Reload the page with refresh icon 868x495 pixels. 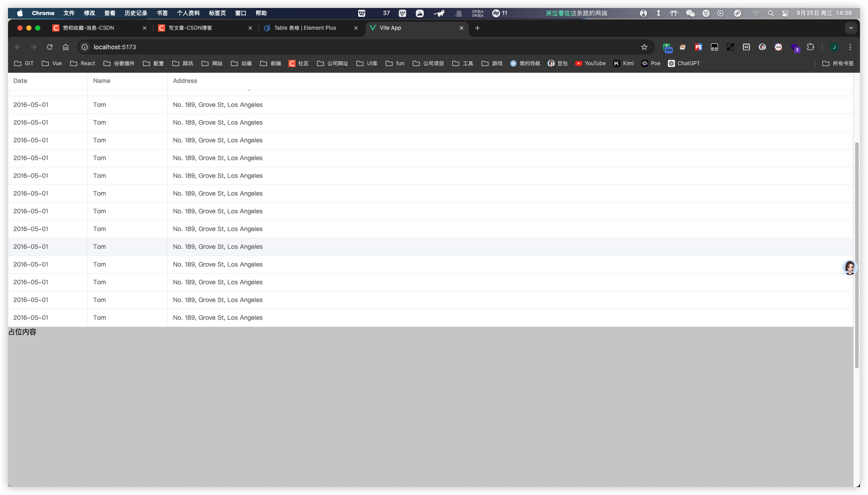pos(50,47)
